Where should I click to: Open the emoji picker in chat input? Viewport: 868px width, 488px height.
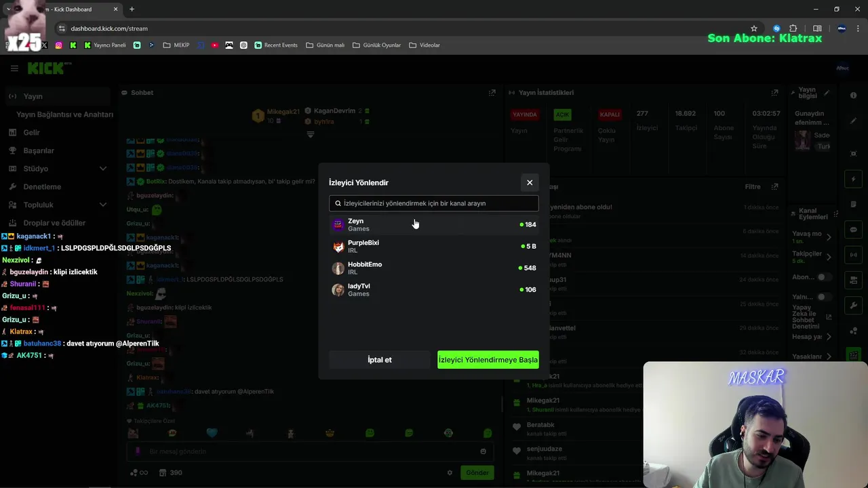click(x=483, y=451)
